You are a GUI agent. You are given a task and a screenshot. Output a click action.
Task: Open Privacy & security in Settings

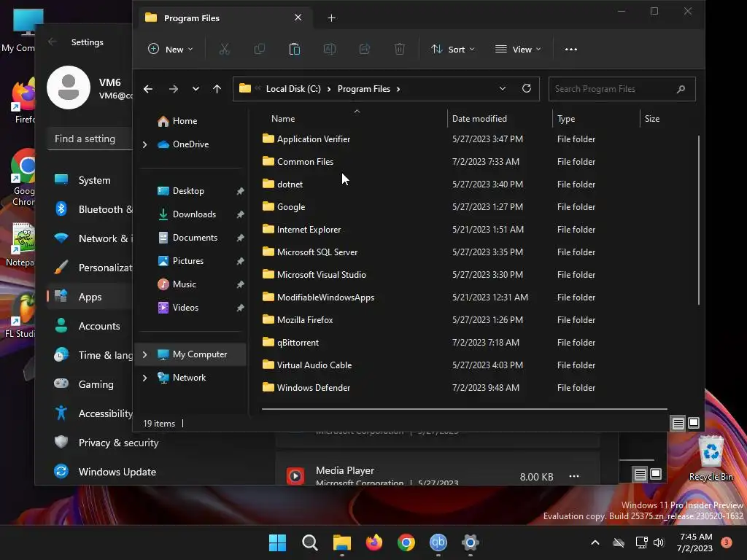118,443
